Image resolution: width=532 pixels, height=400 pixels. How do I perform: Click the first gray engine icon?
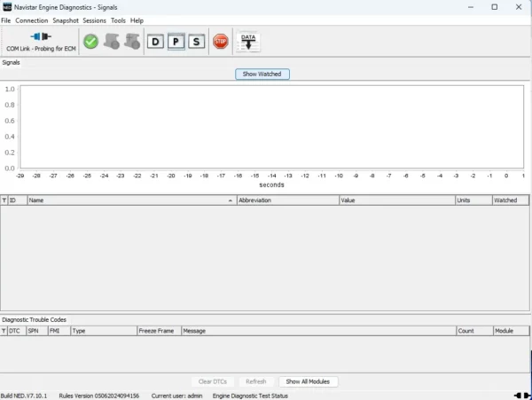point(112,42)
